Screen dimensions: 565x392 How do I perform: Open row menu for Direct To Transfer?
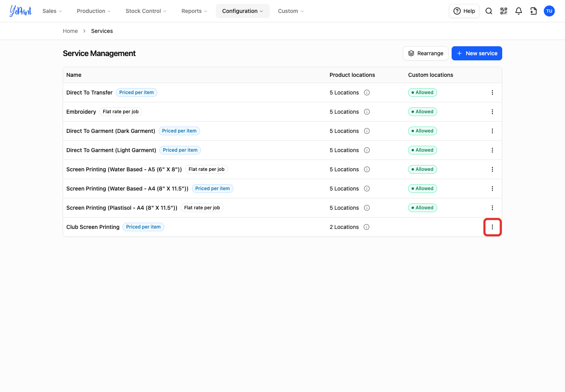pos(492,93)
